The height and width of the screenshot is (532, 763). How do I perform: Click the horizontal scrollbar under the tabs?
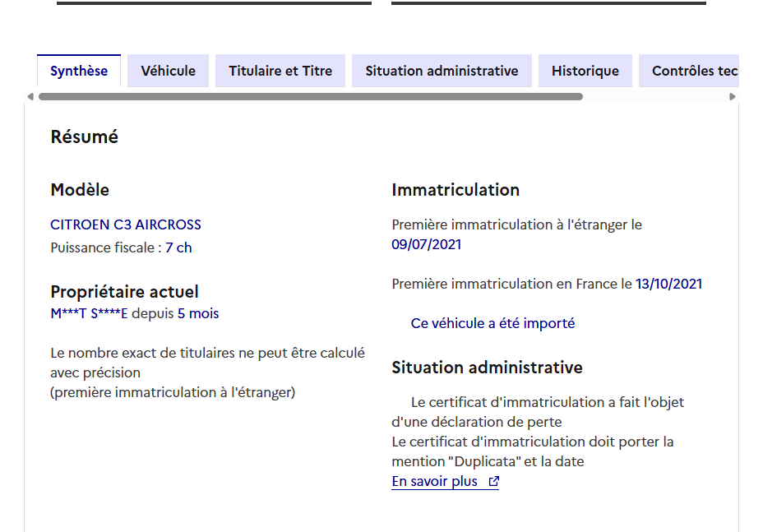click(x=311, y=96)
